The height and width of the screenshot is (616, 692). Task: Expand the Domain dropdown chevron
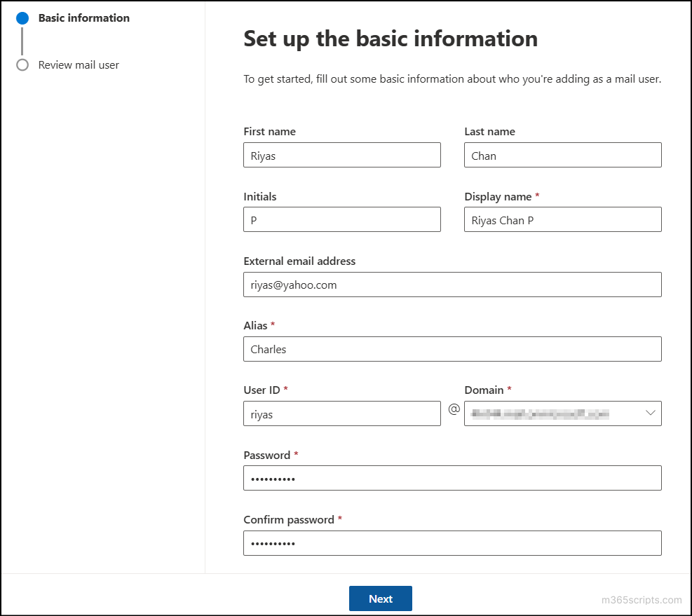coord(650,413)
